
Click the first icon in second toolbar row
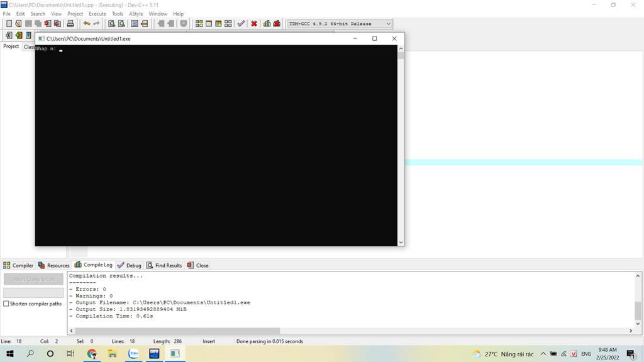(x=9, y=35)
